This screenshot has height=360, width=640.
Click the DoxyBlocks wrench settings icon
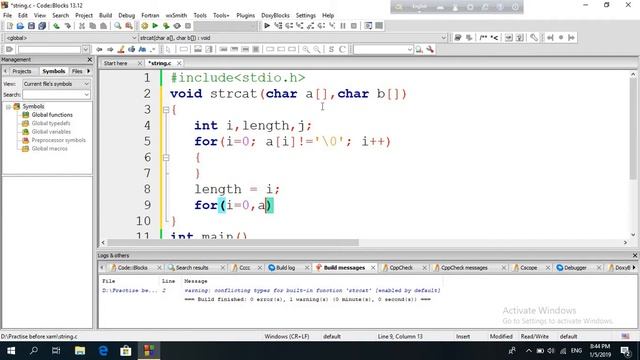(x=534, y=38)
